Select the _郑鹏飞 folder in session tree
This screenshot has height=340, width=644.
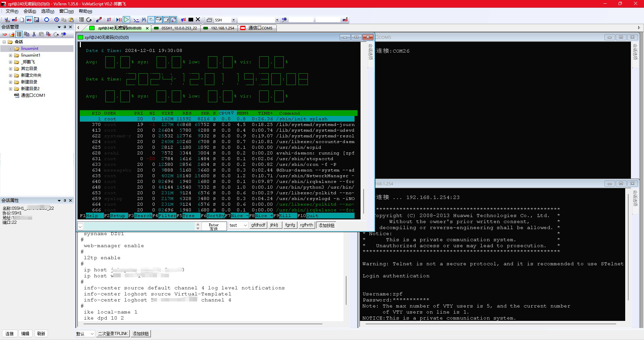pyautogui.click(x=28, y=62)
